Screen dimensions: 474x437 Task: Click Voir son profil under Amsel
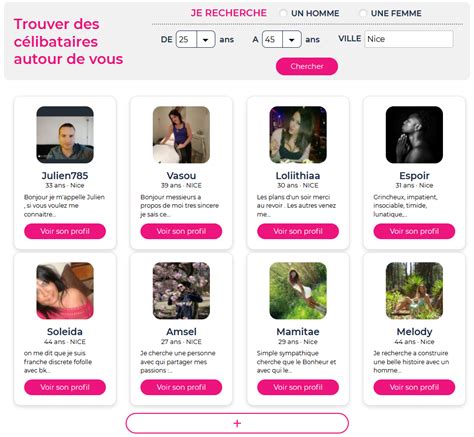pos(181,387)
